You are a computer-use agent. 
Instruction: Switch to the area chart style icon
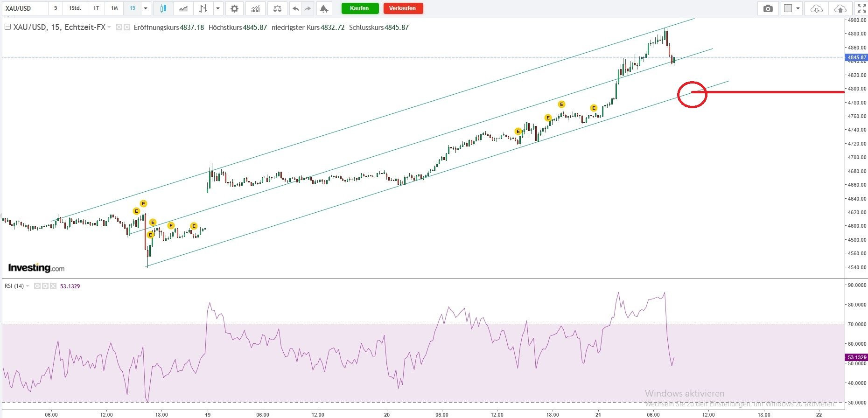click(183, 8)
